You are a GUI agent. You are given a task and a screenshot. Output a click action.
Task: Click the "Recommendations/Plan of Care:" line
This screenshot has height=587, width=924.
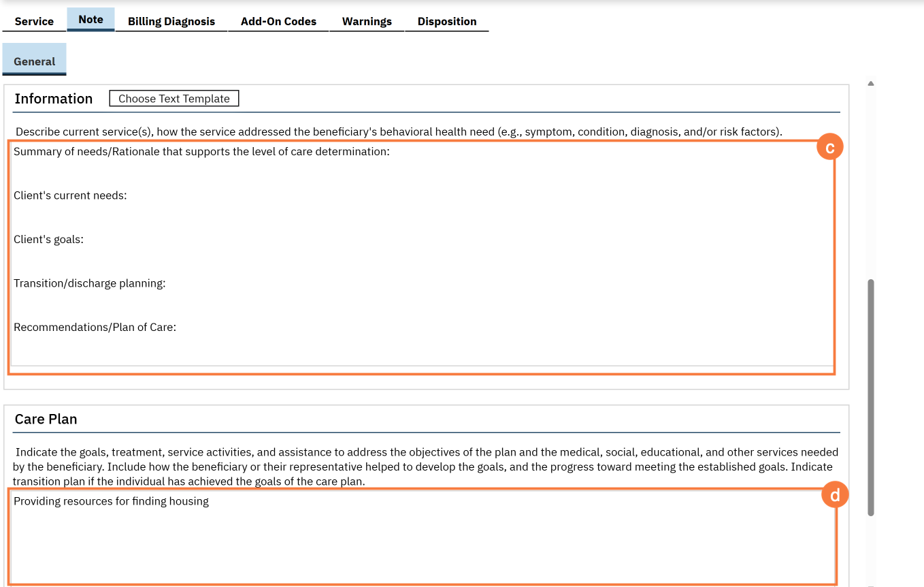[95, 327]
